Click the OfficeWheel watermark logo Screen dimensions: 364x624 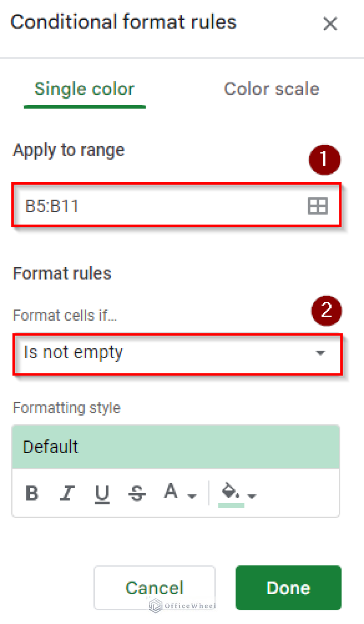click(182, 605)
